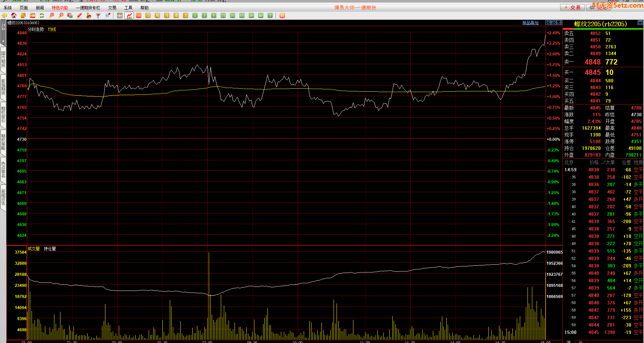Click the green refresh arrows icon
Viewport: 644px width, 343px height.
pos(42,15)
